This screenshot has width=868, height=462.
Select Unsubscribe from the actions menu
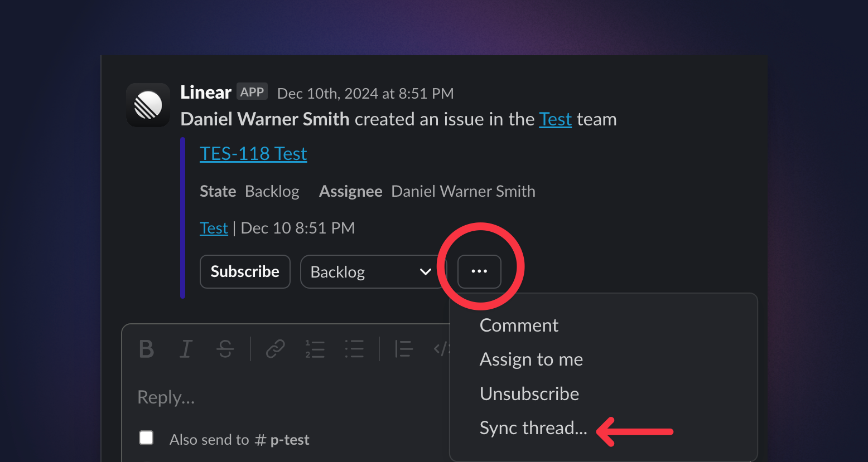pos(529,393)
